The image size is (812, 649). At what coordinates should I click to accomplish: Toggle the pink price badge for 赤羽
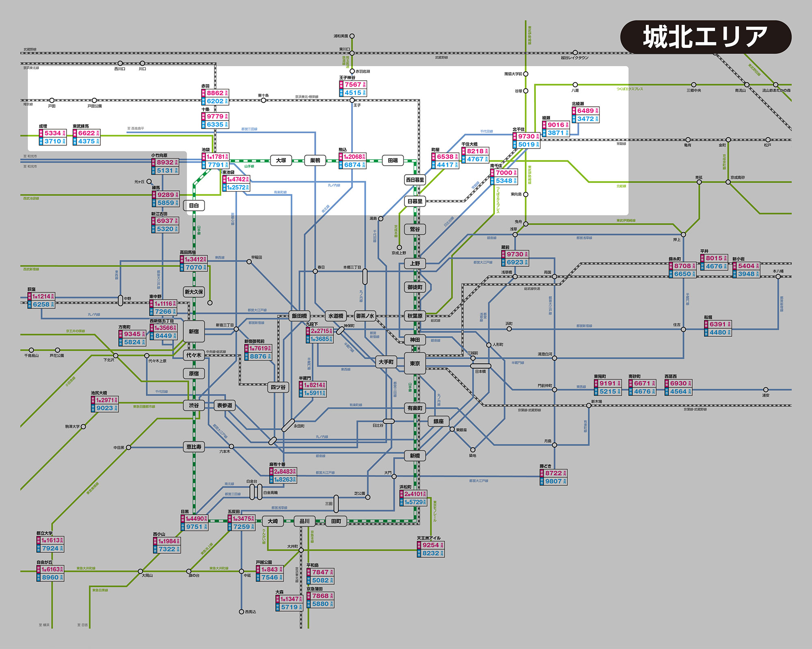point(214,92)
